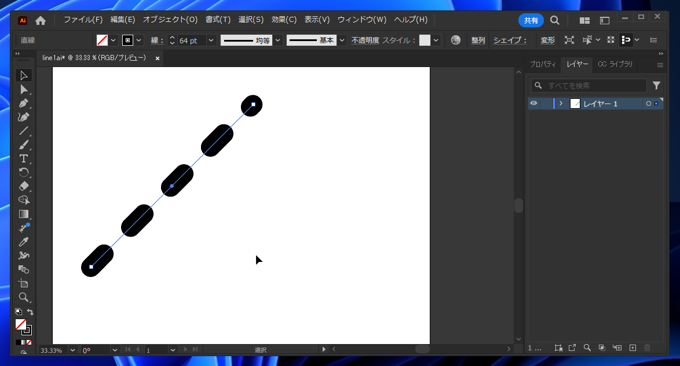Click the locate object magnifier in Layers panel
680x366 pixels.
[587, 348]
